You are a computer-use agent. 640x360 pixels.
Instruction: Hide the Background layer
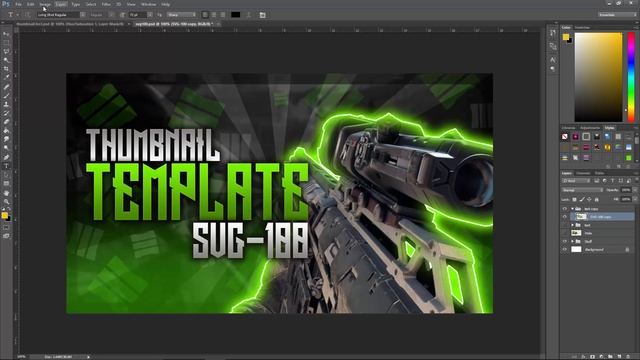[x=565, y=249]
